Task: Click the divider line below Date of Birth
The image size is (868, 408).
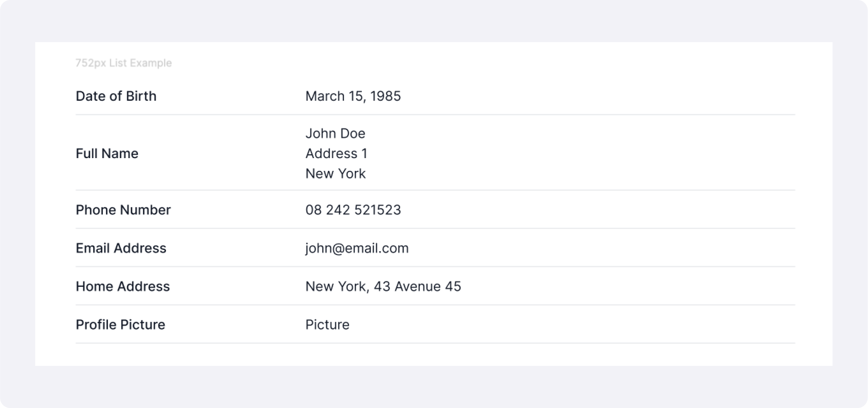Action: point(435,114)
